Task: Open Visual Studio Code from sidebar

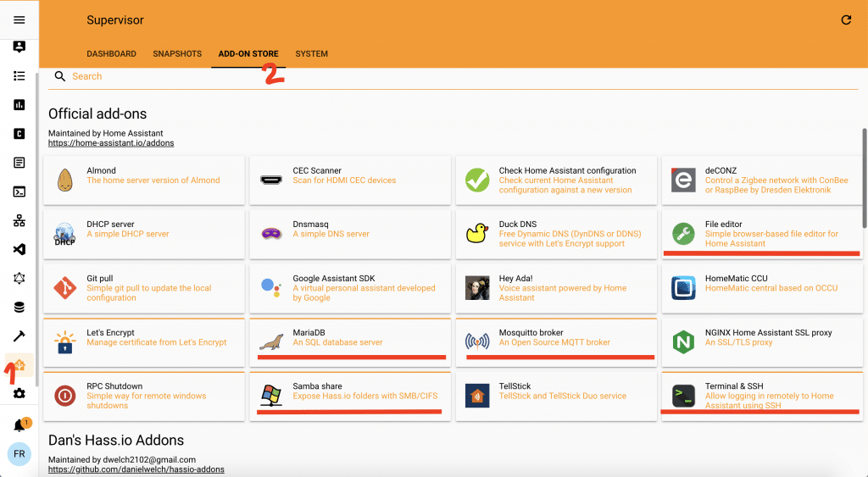Action: [x=19, y=249]
